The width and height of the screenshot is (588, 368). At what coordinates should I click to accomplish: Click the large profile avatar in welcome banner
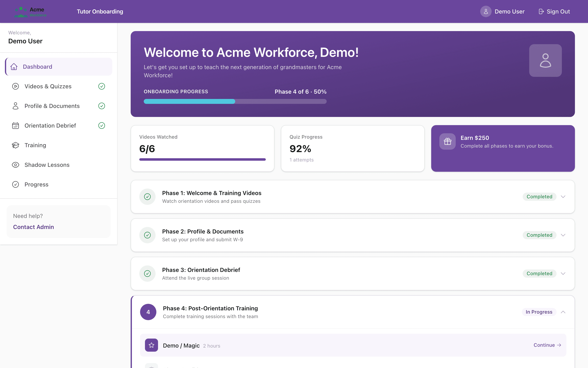pyautogui.click(x=545, y=60)
